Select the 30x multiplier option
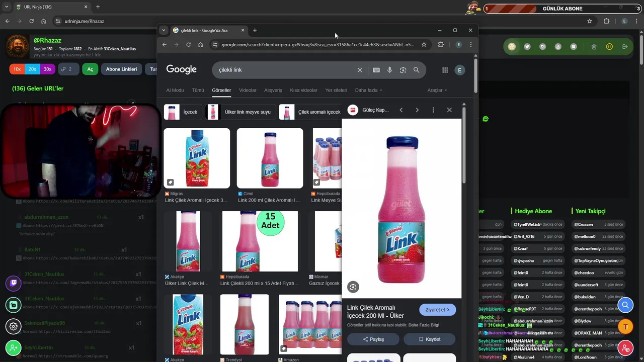 tap(47, 69)
